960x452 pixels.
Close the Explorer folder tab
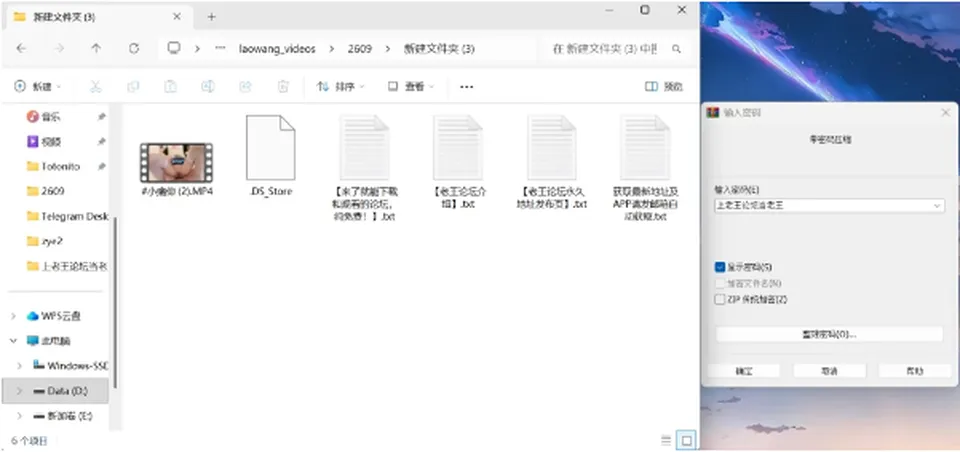click(x=177, y=17)
